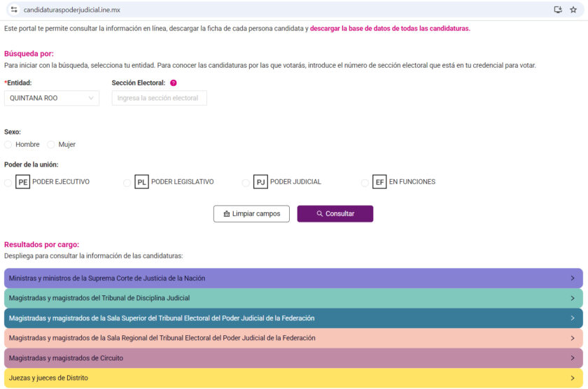Click the Limpiar campos button

tap(251, 213)
